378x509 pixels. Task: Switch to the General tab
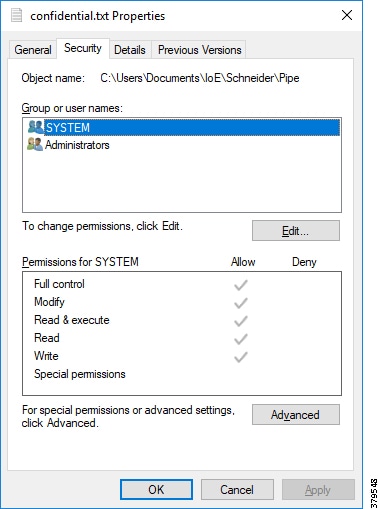(33, 50)
